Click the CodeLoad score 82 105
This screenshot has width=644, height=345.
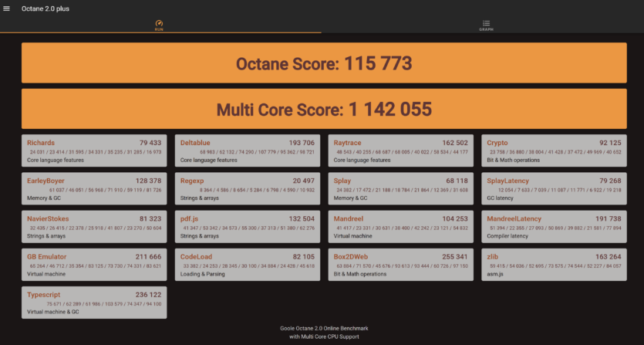coord(304,256)
